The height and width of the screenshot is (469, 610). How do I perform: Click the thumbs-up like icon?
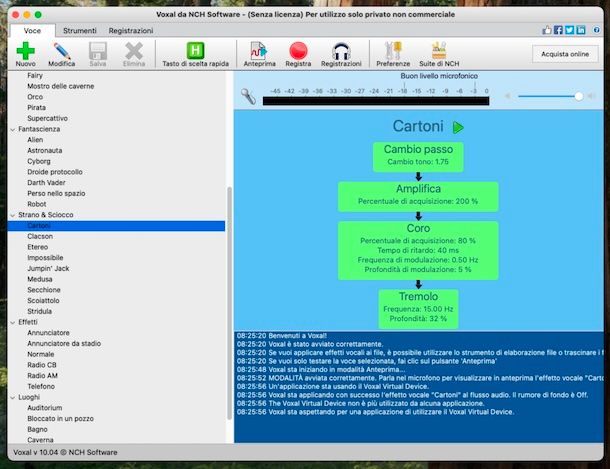click(x=547, y=30)
